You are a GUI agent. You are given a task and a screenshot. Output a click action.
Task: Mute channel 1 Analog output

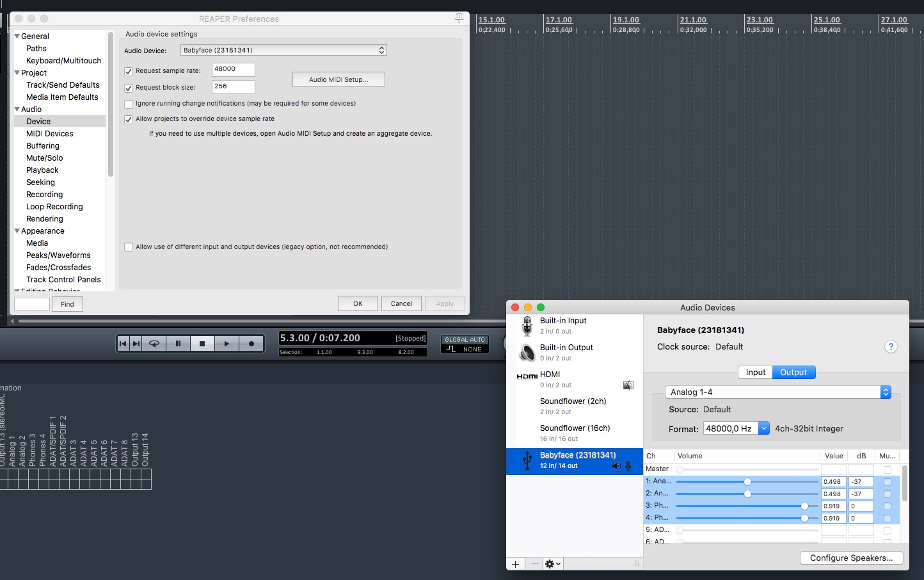click(888, 482)
